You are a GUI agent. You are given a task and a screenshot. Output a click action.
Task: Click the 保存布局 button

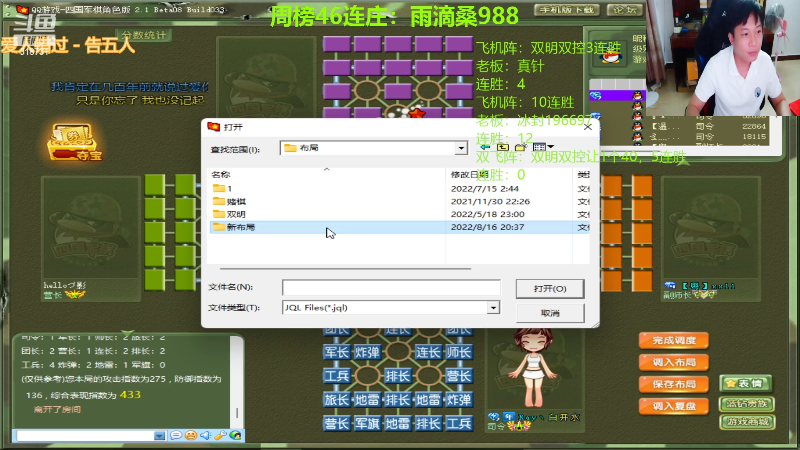point(674,384)
